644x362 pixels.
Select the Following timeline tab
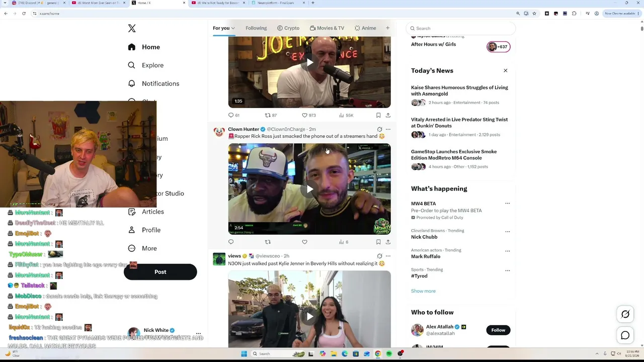256,28
